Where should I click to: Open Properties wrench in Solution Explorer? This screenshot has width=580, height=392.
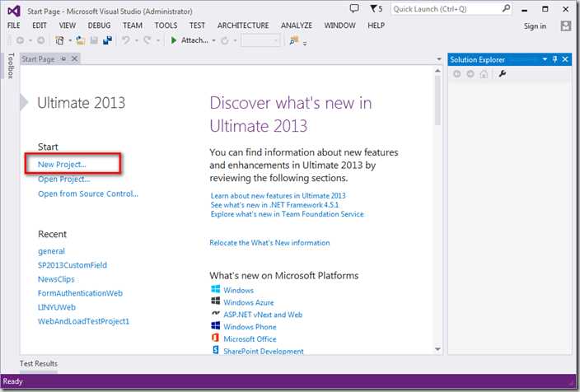(x=502, y=74)
